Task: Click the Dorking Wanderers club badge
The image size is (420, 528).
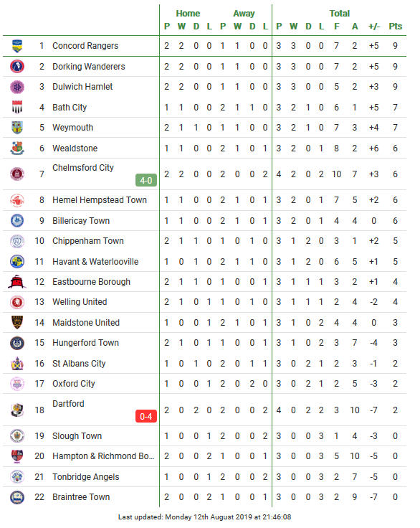Action: (x=17, y=66)
